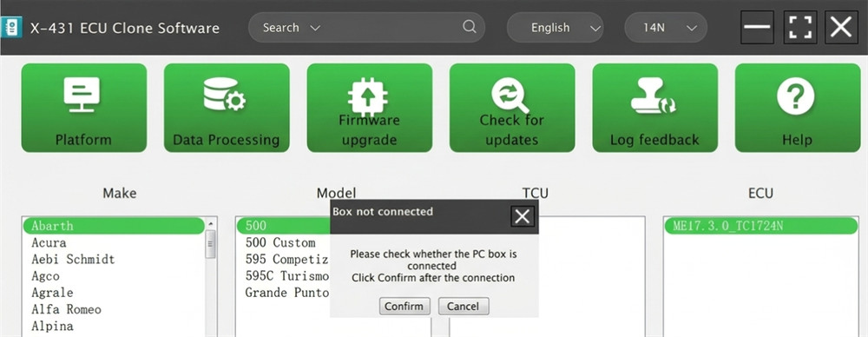Viewport: 868px width, 337px height.
Task: Open the Platform tile
Action: click(x=83, y=108)
